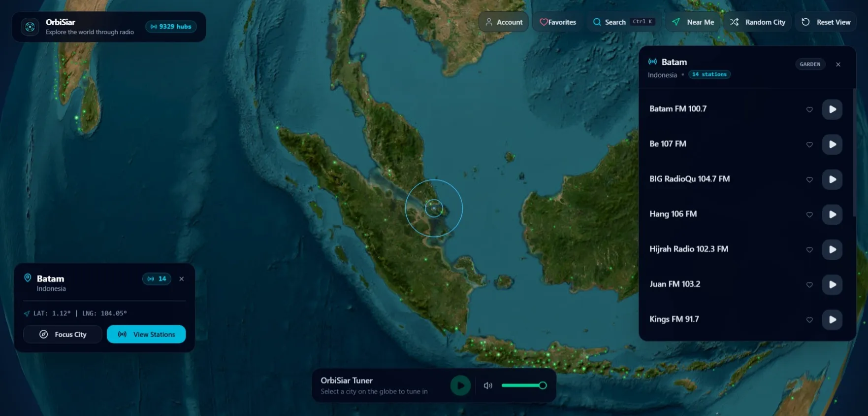Favorite Juan FM 103.2 with heart
The image size is (868, 416).
click(809, 284)
